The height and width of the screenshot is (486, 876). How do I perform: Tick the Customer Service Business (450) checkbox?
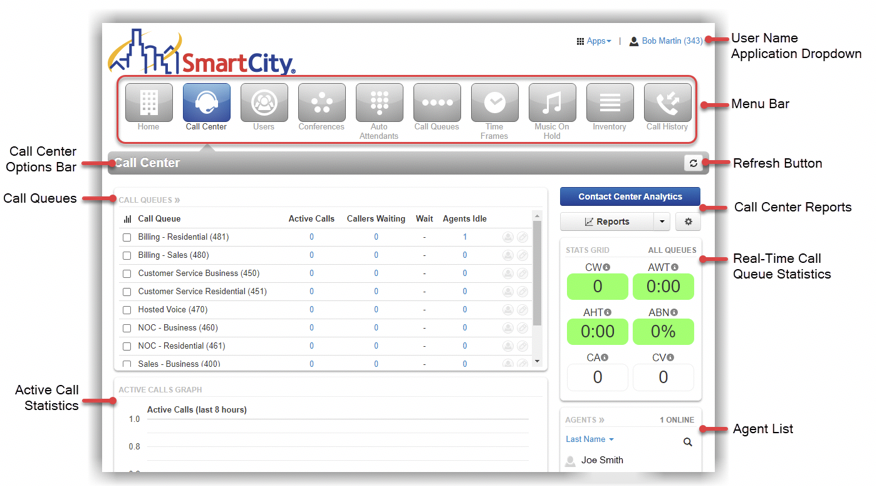127,274
